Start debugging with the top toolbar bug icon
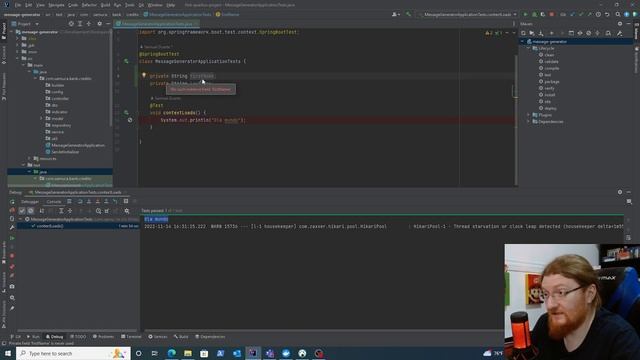Viewport: 640px width, 360px height. click(534, 14)
